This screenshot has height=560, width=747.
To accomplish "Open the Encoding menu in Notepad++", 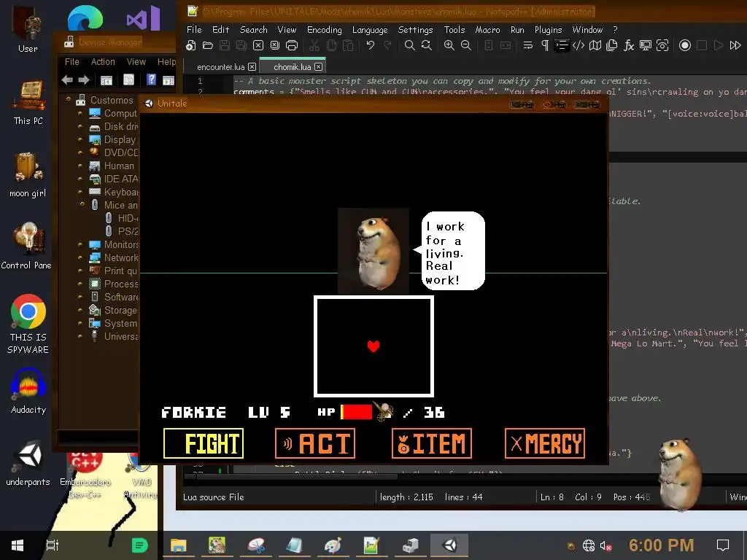I will (325, 29).
